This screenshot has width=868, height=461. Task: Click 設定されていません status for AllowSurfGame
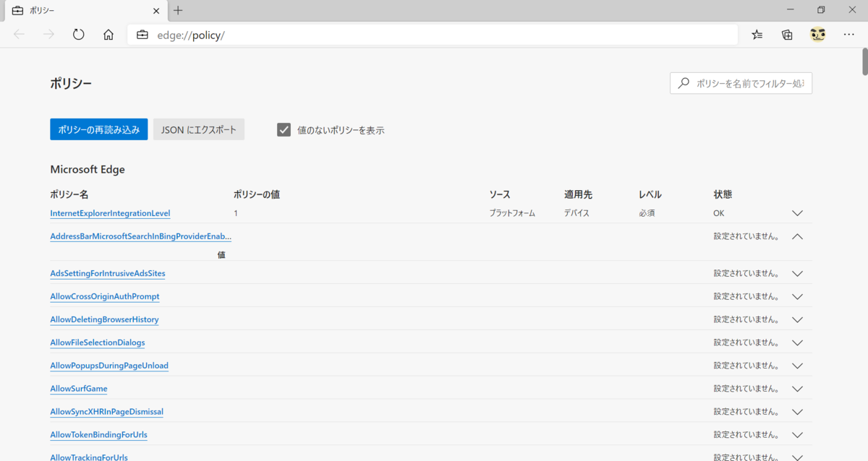746,389
